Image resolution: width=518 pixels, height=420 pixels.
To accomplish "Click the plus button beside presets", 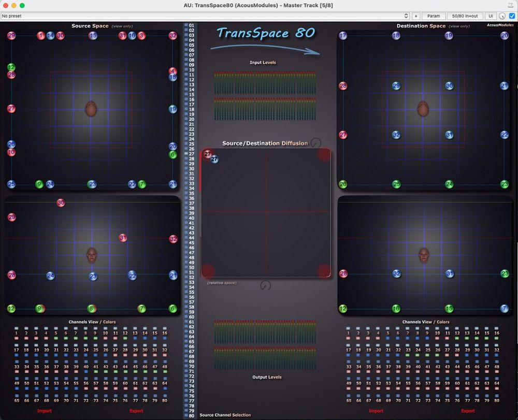I will click(416, 16).
